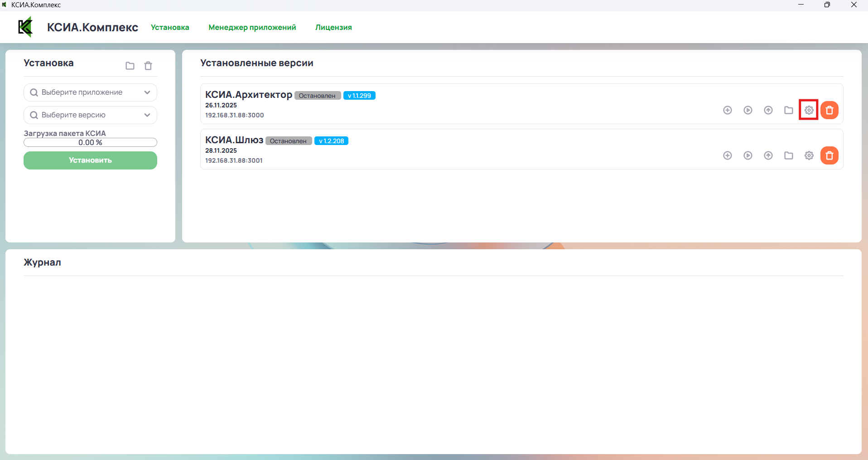This screenshot has height=460, width=868.
Task: Click the plus icon for КСИА.Шлюз
Action: pos(728,155)
